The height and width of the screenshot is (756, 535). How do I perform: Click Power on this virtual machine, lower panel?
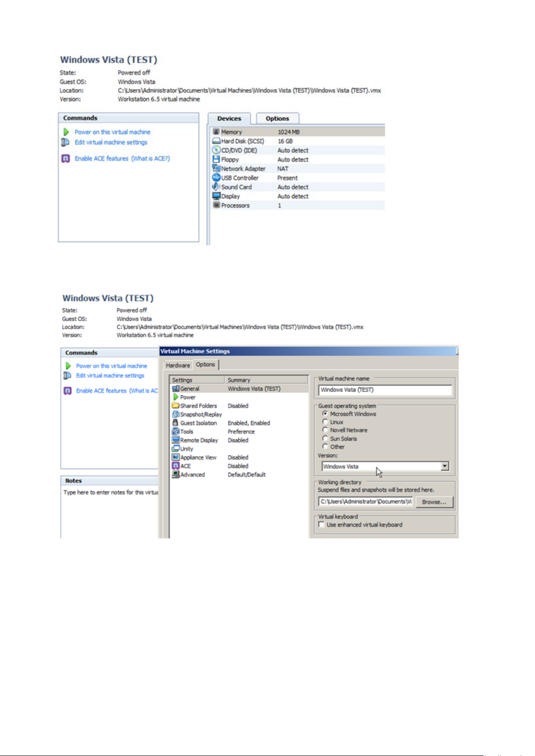coord(112,366)
